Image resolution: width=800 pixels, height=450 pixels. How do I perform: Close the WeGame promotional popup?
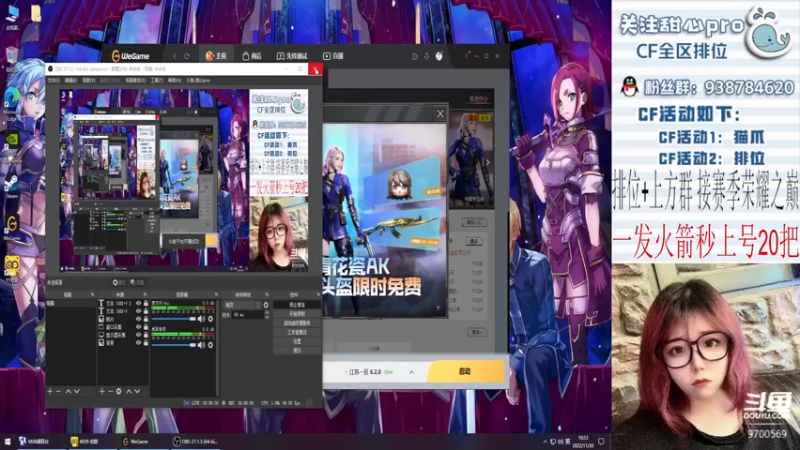(x=440, y=114)
